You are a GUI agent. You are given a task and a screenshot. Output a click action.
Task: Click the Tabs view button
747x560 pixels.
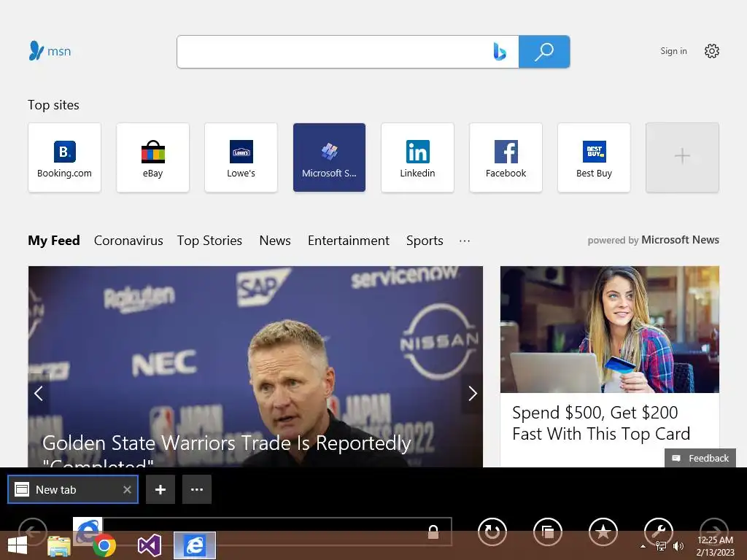pos(548,532)
